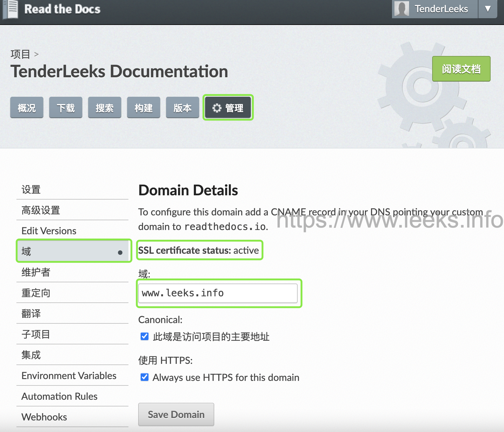Open Edit Versions in the sidebar
Image resolution: width=504 pixels, height=432 pixels.
(72, 231)
